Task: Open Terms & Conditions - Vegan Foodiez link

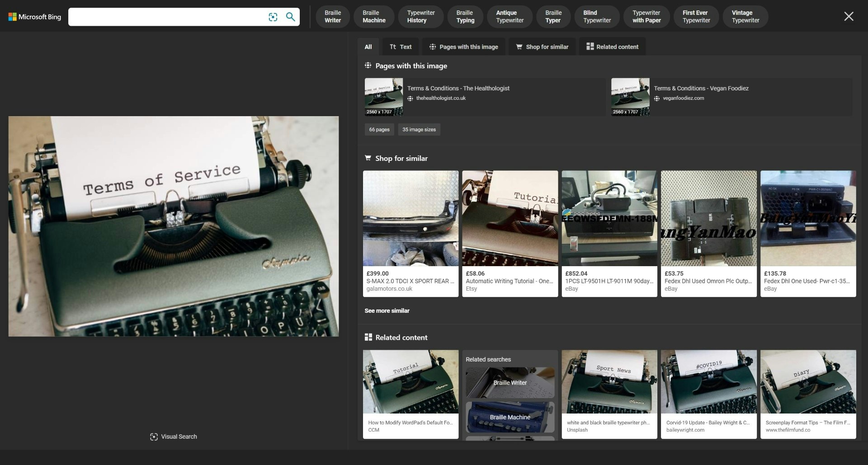Action: pos(701,89)
